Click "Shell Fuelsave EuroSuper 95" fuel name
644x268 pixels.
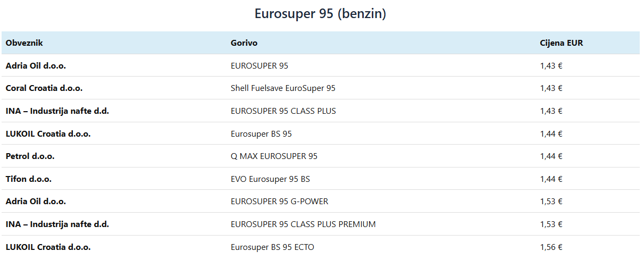tap(283, 88)
